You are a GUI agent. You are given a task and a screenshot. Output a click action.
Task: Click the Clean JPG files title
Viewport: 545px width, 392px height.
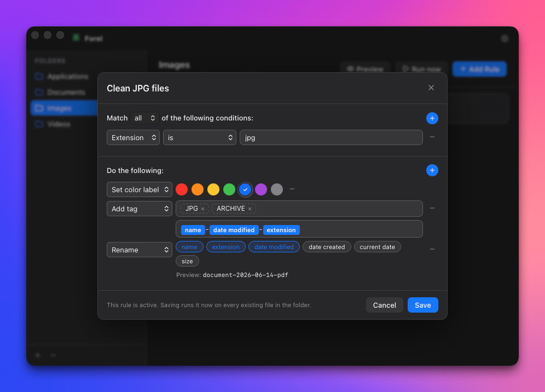tap(138, 88)
